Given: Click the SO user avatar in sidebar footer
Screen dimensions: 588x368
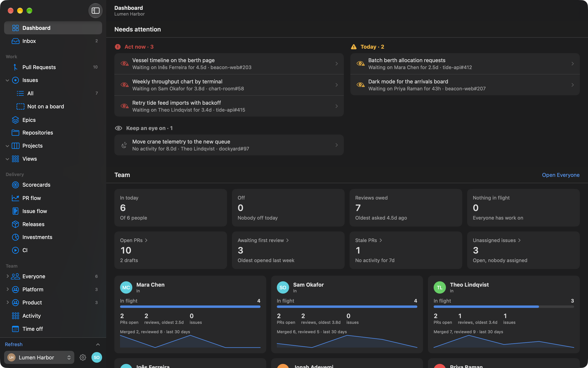Looking at the screenshot, I should tap(97, 357).
